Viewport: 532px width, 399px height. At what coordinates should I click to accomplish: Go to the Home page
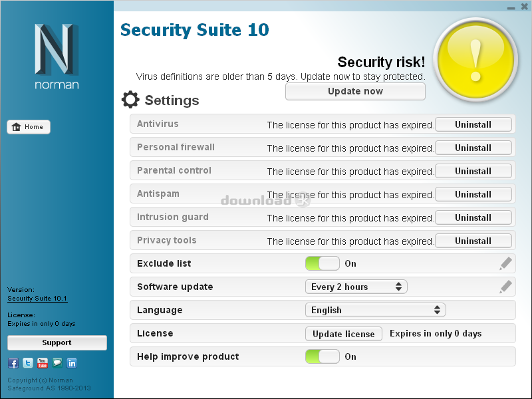pos(29,127)
